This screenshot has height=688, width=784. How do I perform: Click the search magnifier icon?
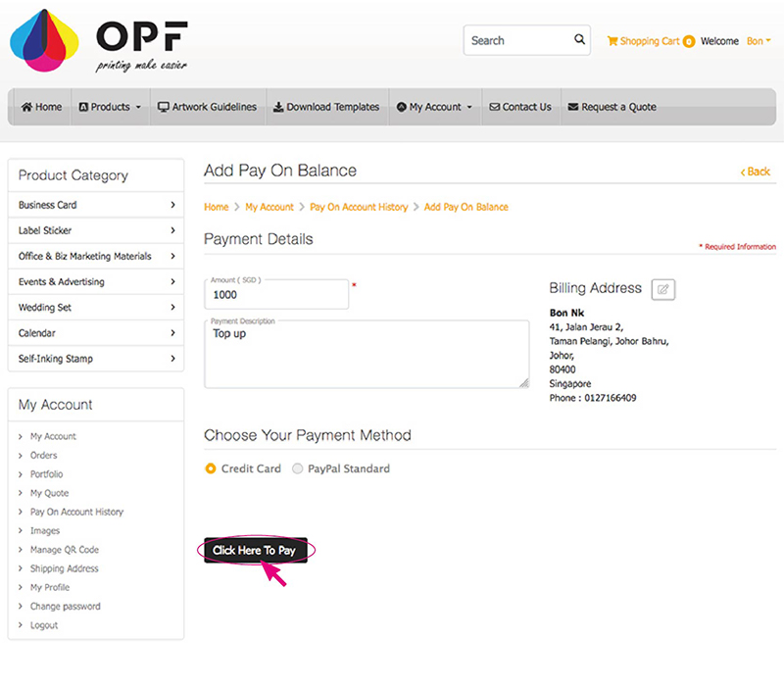coord(578,39)
